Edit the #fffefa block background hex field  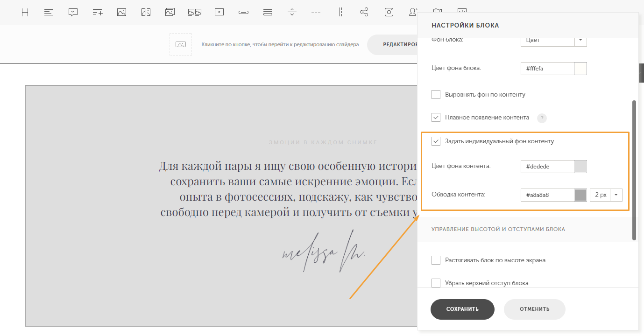(547, 69)
